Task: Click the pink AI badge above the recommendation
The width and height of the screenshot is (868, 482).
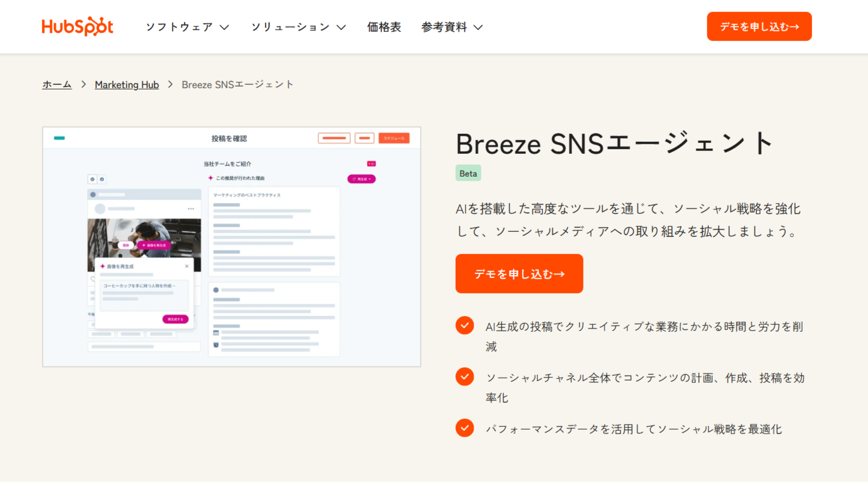Action: (x=371, y=164)
